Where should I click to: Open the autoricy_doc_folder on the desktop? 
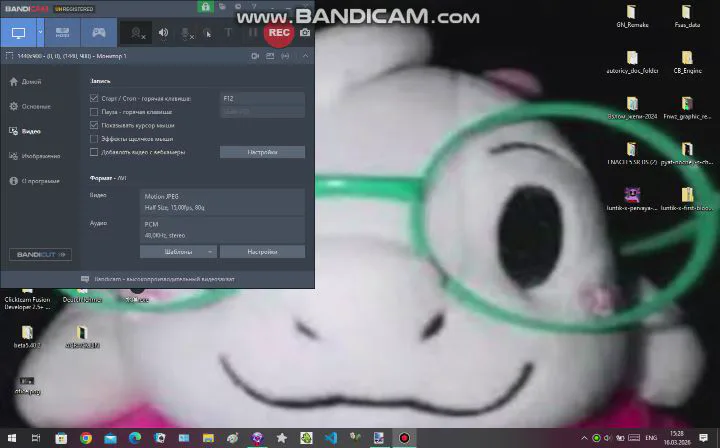tap(632, 62)
